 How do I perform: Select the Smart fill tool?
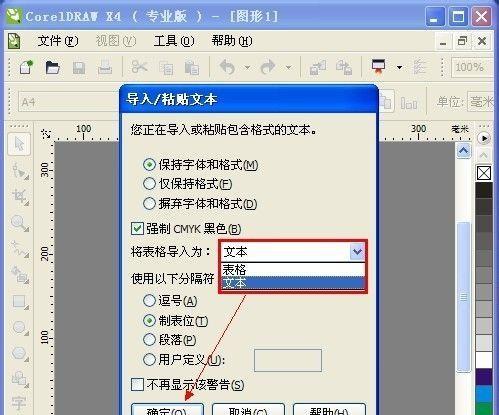pos(20,274)
